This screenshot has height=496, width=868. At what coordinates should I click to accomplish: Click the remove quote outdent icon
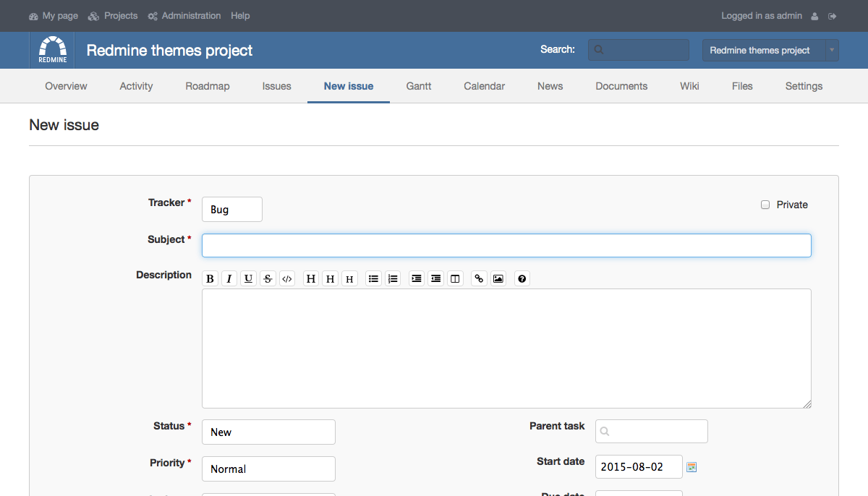[x=435, y=278]
